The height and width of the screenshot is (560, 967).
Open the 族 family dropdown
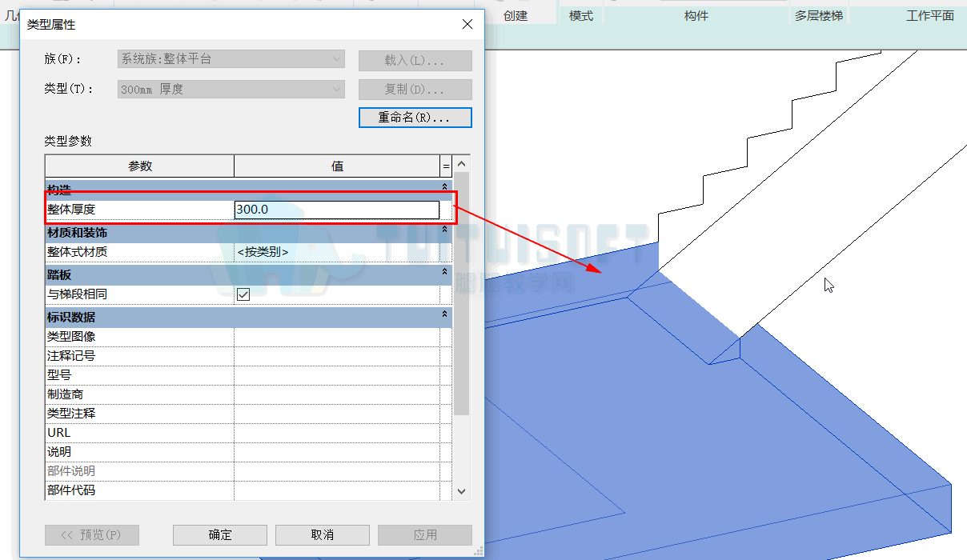point(231,59)
